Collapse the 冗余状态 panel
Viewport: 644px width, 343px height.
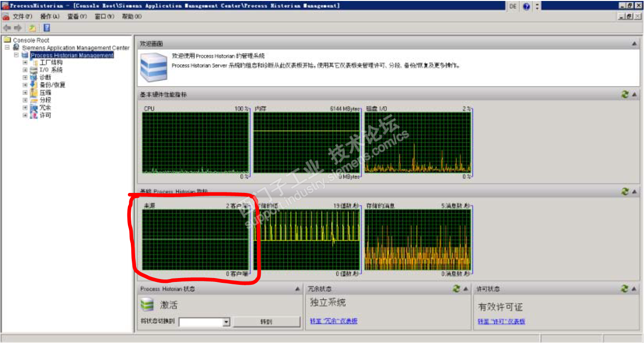click(466, 289)
